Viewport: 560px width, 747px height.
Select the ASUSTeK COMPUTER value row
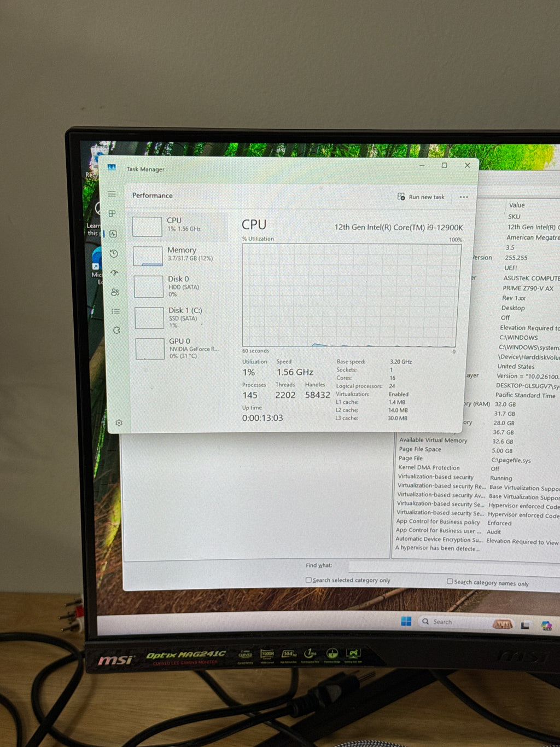point(532,279)
